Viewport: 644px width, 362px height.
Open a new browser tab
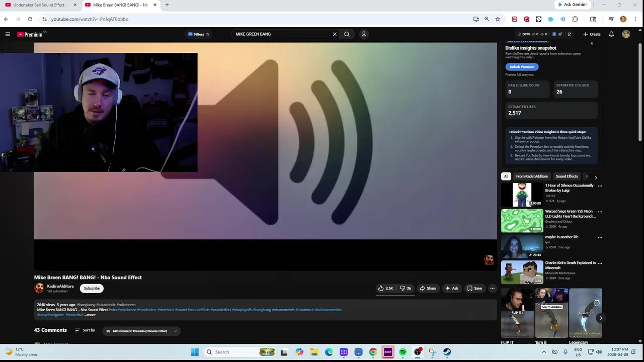[167, 5]
